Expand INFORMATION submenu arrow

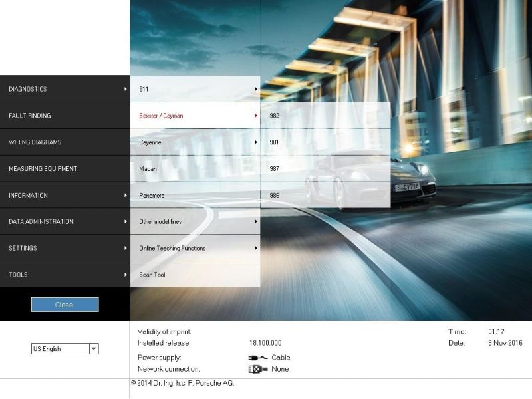pos(125,195)
